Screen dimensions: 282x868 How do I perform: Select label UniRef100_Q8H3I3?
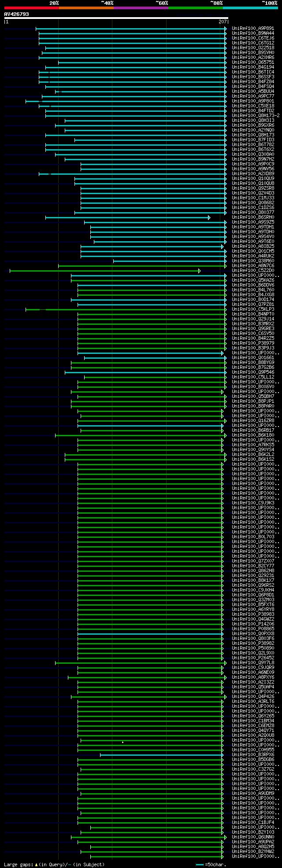coord(253,121)
